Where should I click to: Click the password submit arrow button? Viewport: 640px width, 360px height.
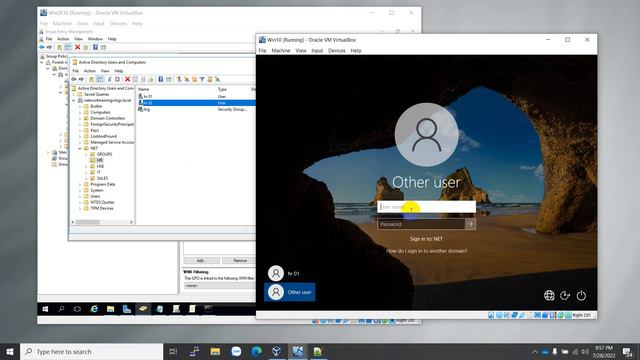coord(470,224)
